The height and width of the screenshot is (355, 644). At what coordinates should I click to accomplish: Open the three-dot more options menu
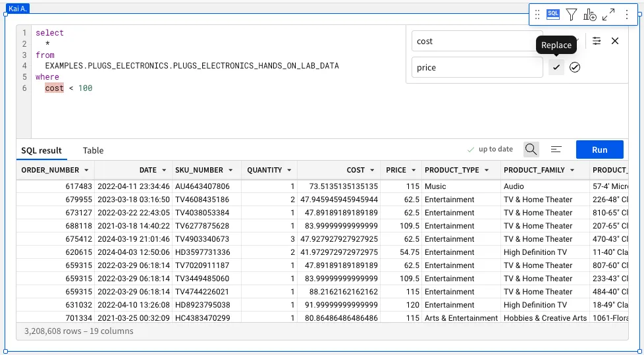(x=627, y=14)
